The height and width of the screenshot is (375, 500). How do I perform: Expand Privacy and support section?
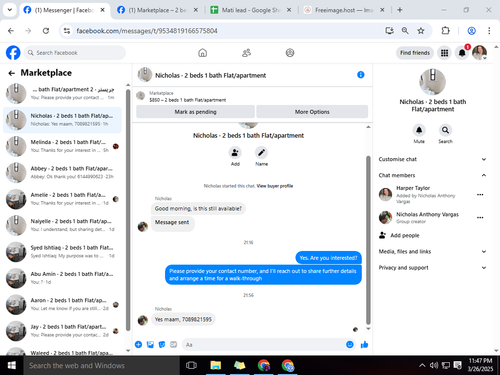coord(432,268)
